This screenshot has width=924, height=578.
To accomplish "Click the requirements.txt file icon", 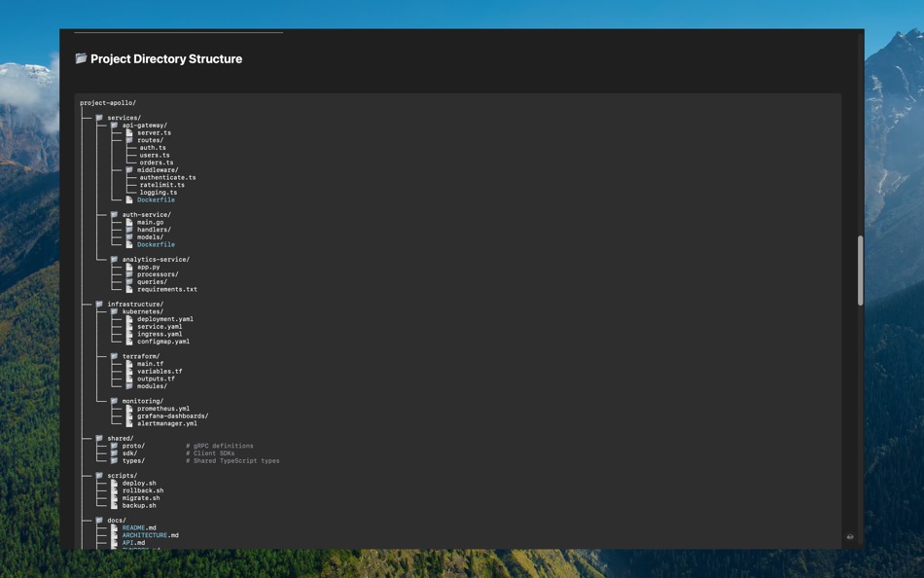I will point(129,290).
